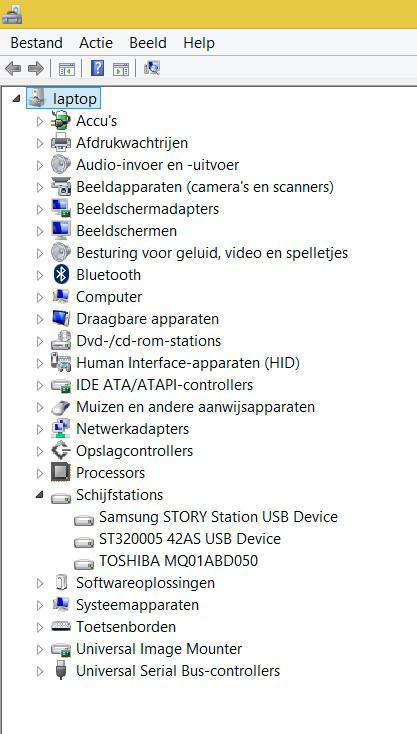
Task: Collapse the laptop root node
Action: point(16,99)
